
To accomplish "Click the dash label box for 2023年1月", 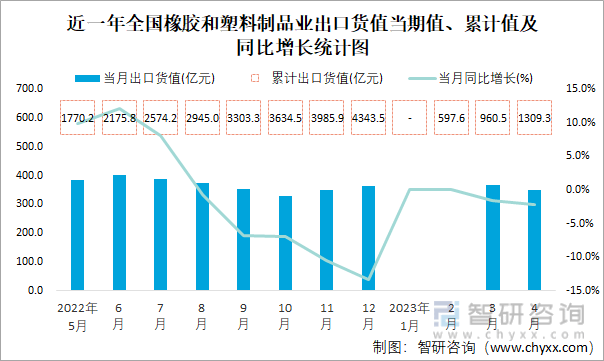I will click(409, 118).
